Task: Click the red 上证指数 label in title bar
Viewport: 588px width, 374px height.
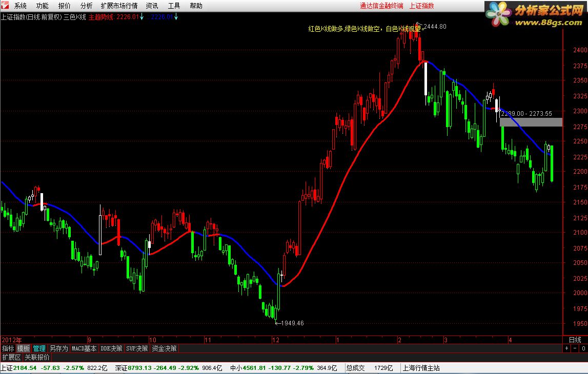Action: tap(421, 6)
